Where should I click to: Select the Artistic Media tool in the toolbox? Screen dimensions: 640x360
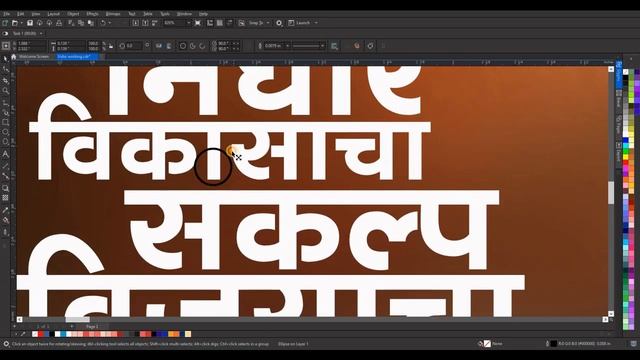5,112
